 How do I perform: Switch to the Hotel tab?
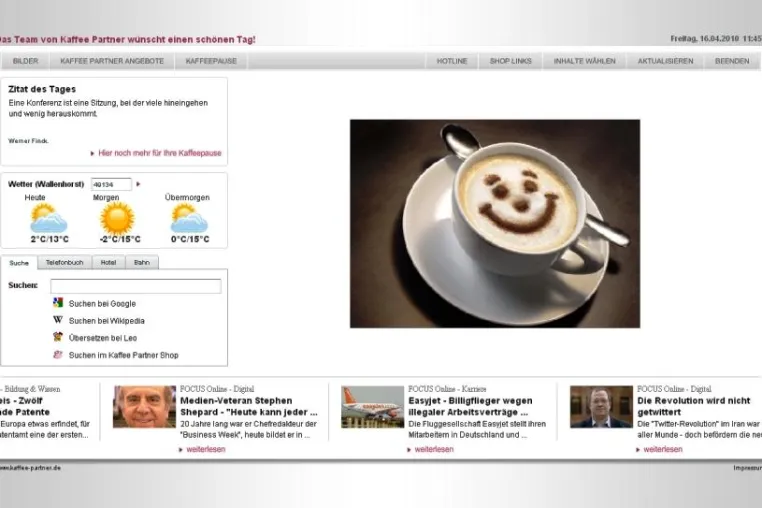coord(108,263)
